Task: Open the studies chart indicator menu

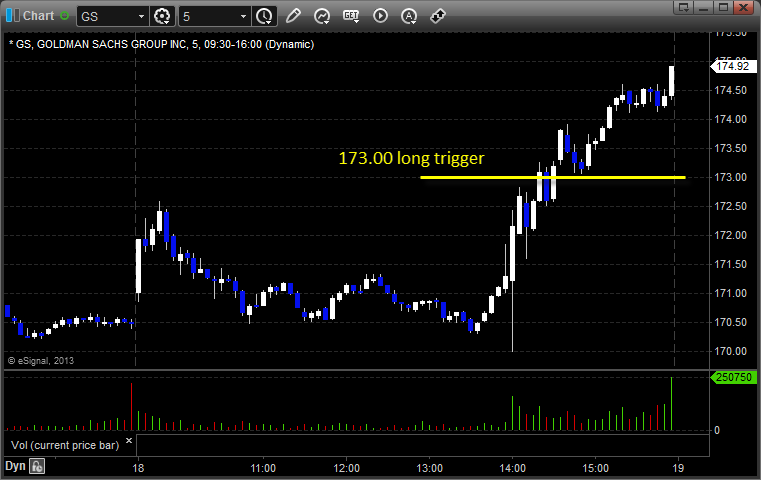Action: (x=322, y=16)
